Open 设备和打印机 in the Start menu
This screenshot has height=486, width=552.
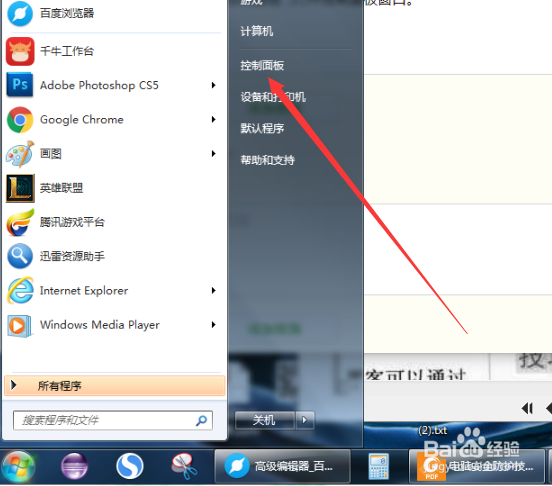point(273,97)
